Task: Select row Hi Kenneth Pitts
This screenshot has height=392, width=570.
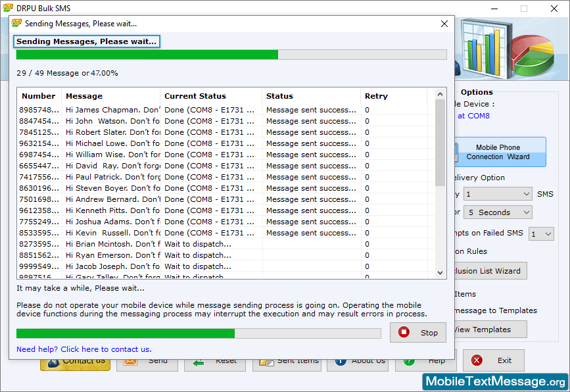Action: pos(226,210)
